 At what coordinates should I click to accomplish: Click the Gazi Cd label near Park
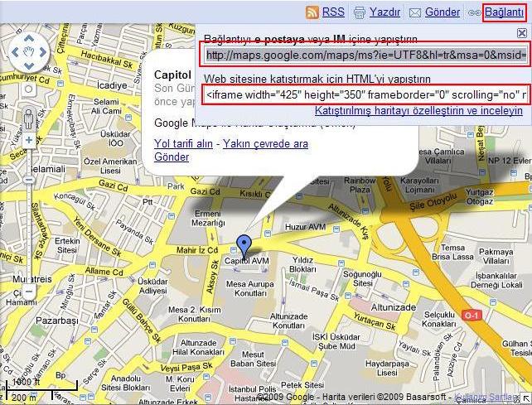[205, 191]
